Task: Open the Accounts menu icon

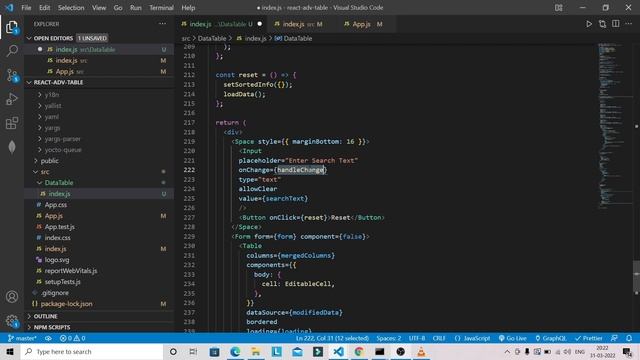Action: (x=12, y=297)
